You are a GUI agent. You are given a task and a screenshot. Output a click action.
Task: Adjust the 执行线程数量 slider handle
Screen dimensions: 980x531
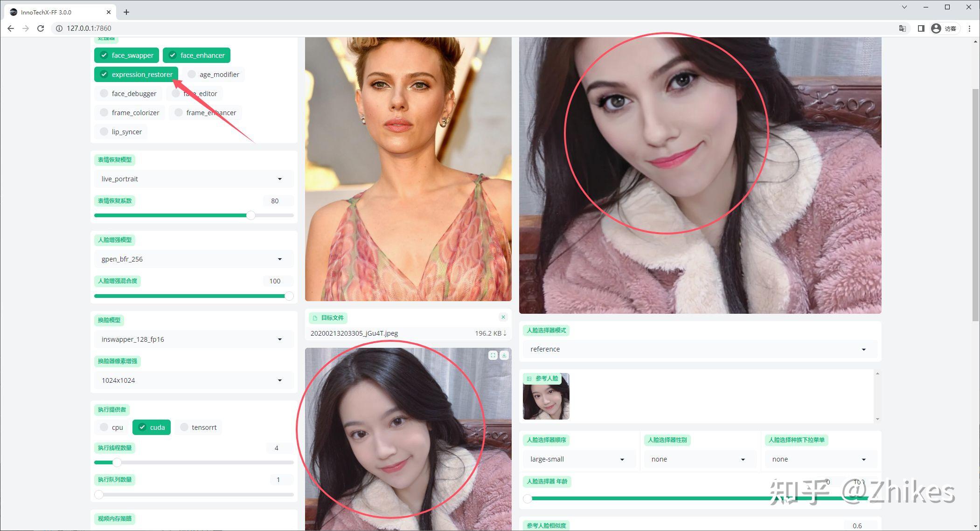(x=117, y=462)
